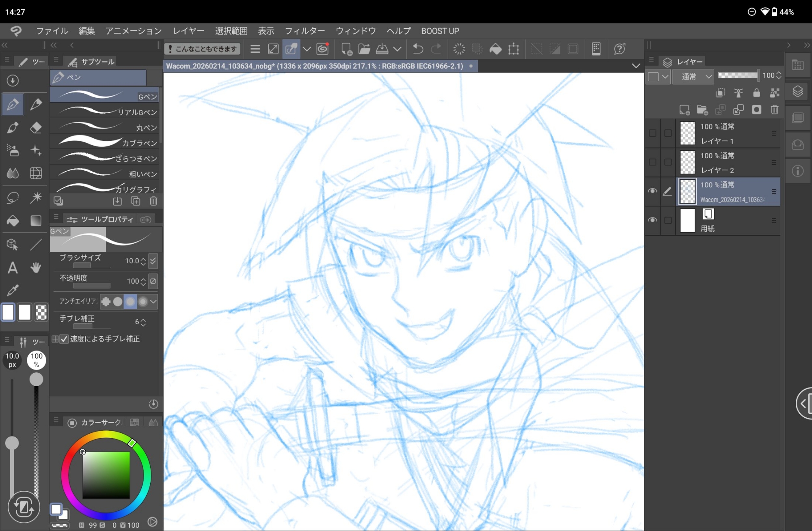This screenshot has height=531, width=812.
Task: Select the Eraser tool
Action: pos(36,128)
